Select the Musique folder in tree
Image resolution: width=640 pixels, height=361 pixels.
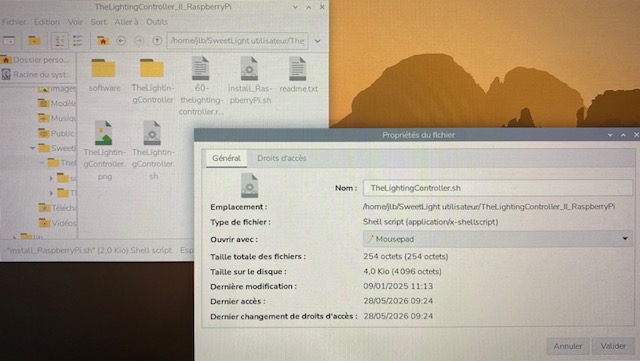point(57,118)
